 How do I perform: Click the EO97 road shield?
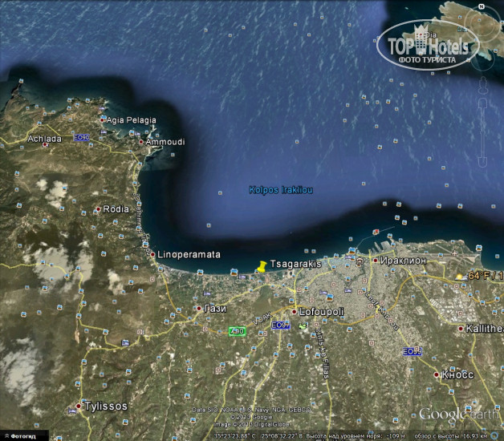279,325
